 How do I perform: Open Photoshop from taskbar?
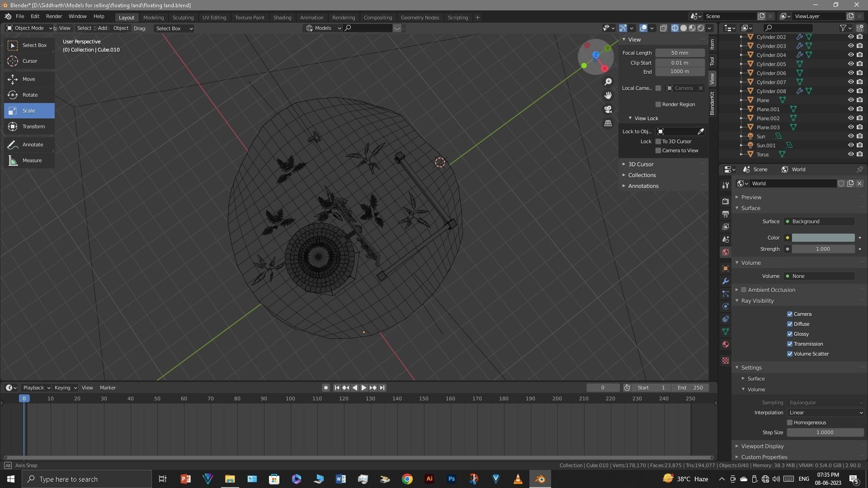[x=451, y=479]
